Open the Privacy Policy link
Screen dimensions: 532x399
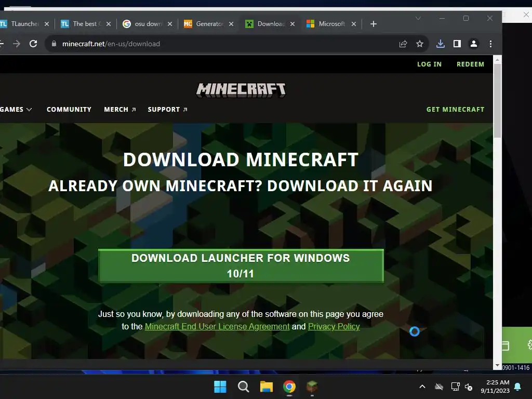point(334,326)
